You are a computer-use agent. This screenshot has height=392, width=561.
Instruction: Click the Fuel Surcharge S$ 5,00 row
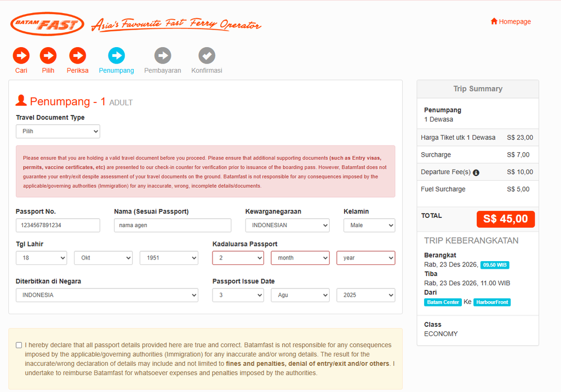(478, 189)
